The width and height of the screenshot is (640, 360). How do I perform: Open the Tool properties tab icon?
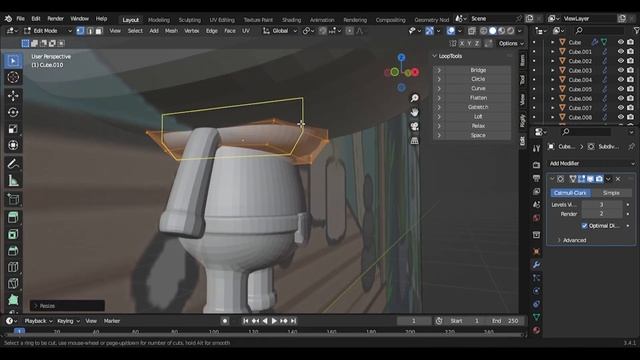point(536,148)
